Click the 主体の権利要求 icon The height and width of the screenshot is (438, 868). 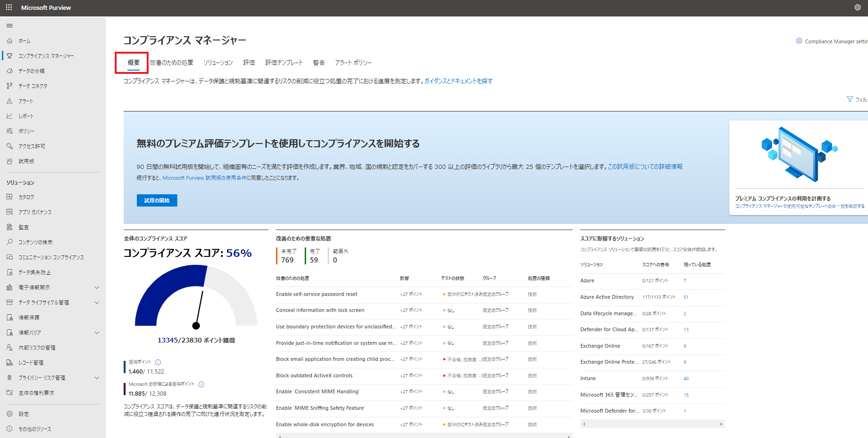[9, 393]
